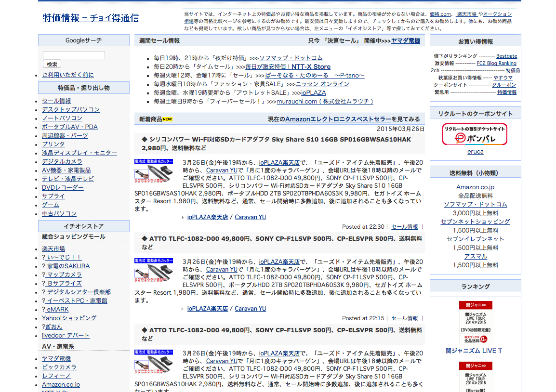Open the 緊急用 特価情報 link
556x392 pixels.
507,92
